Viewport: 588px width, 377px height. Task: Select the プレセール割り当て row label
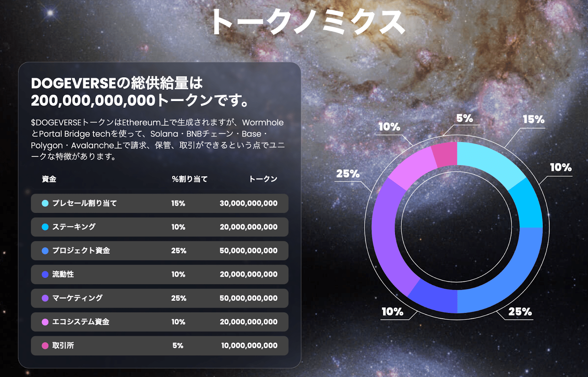pos(85,203)
